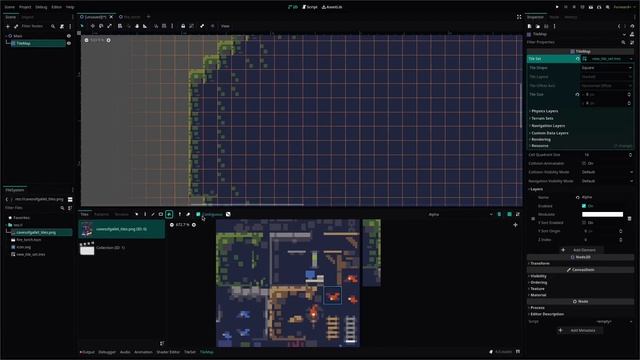Image resolution: width=640 pixels, height=360 pixels.
Task: Open the Tile Set resource dropdown
Action: (631, 59)
